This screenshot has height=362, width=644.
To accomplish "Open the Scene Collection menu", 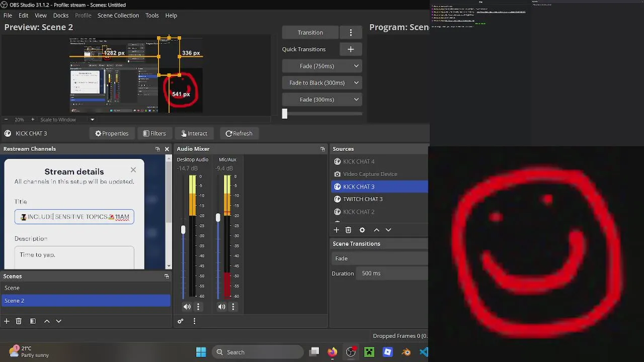I will tap(118, 16).
